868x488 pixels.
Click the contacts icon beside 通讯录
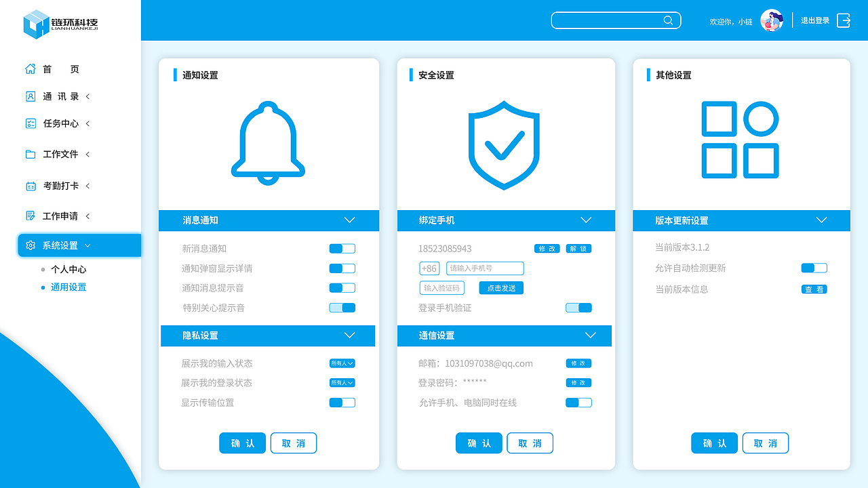point(31,96)
